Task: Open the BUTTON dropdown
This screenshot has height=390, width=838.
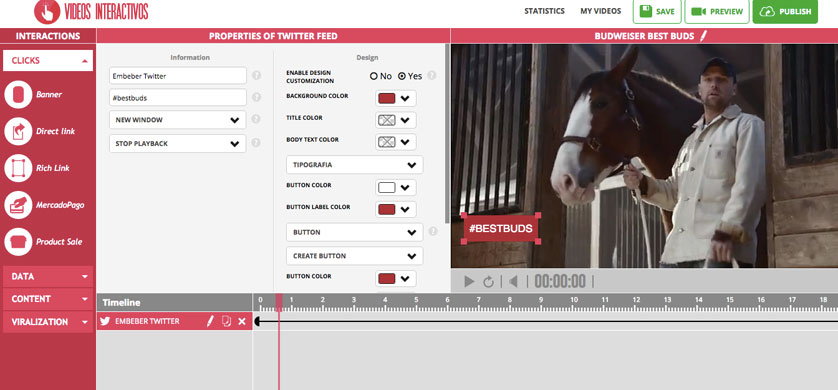Action: pos(354,232)
